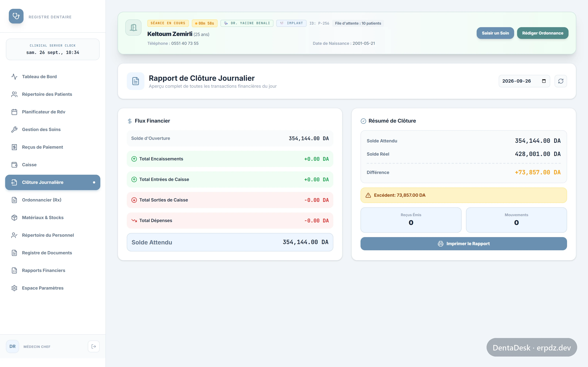Click the Reçus Émis counter card
The height and width of the screenshot is (367, 588).
click(x=411, y=220)
